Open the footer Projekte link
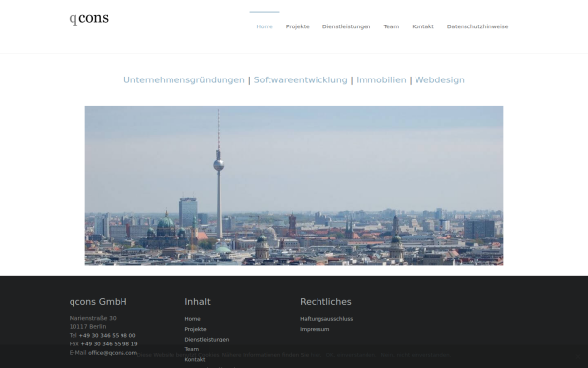 (195, 329)
